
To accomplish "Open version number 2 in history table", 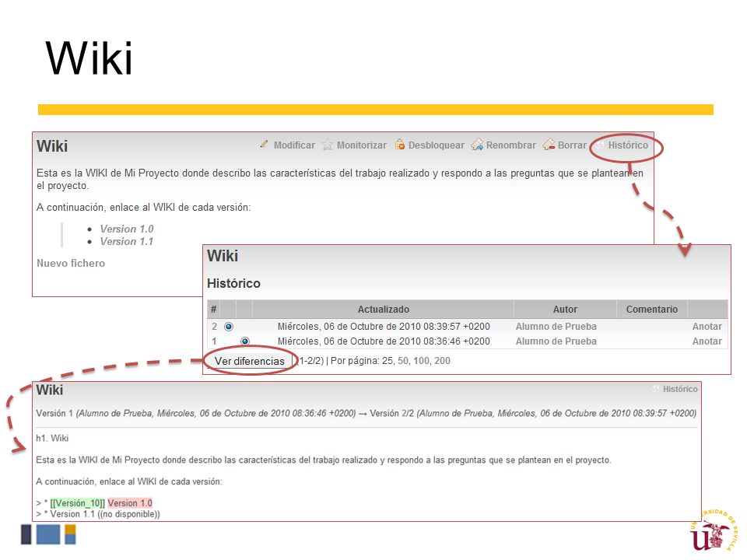I will [215, 327].
